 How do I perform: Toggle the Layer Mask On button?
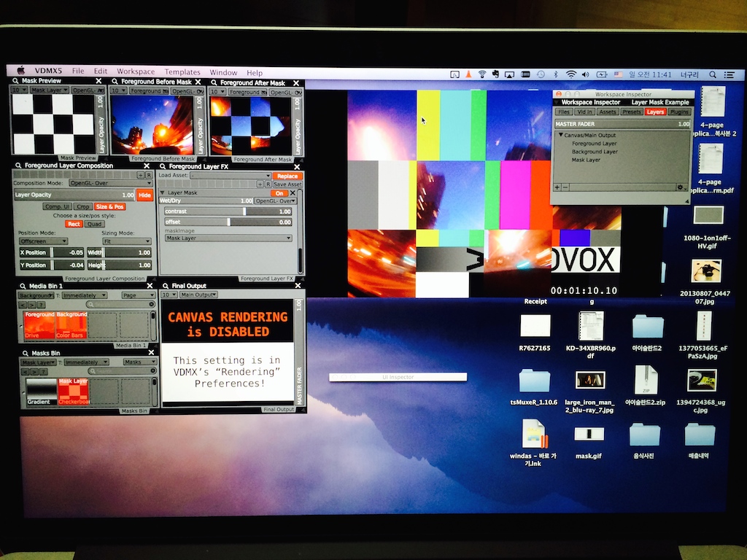[x=279, y=193]
